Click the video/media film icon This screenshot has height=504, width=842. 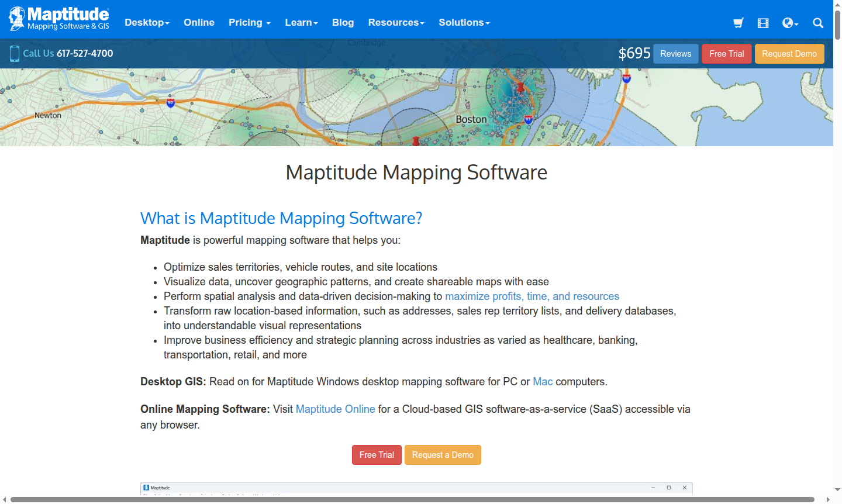click(762, 23)
